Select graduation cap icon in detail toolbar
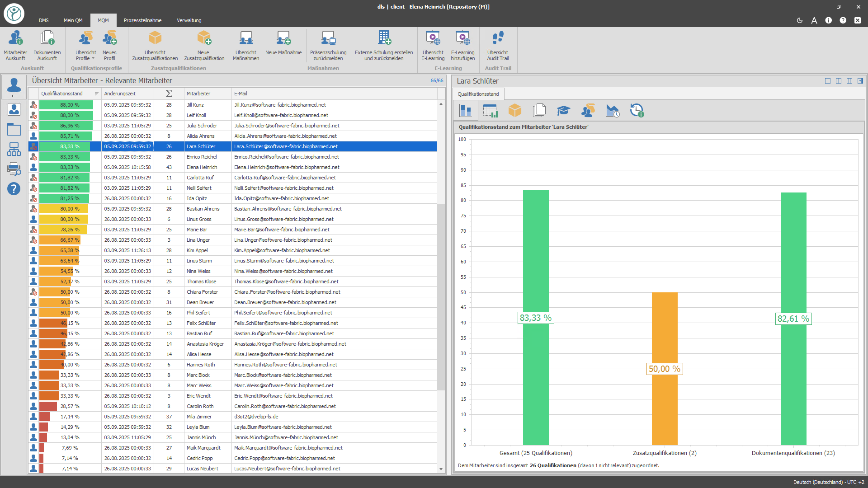This screenshot has height=488, width=868. point(563,111)
